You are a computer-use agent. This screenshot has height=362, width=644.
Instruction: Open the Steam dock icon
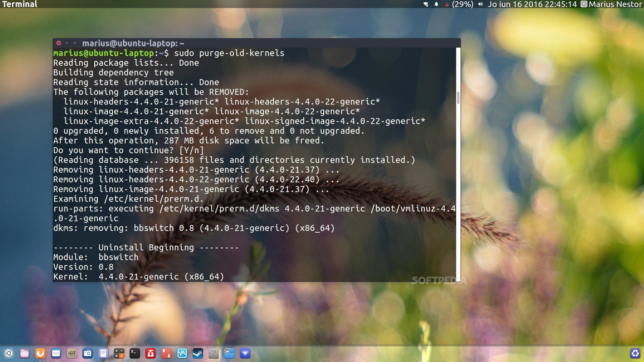[198, 353]
